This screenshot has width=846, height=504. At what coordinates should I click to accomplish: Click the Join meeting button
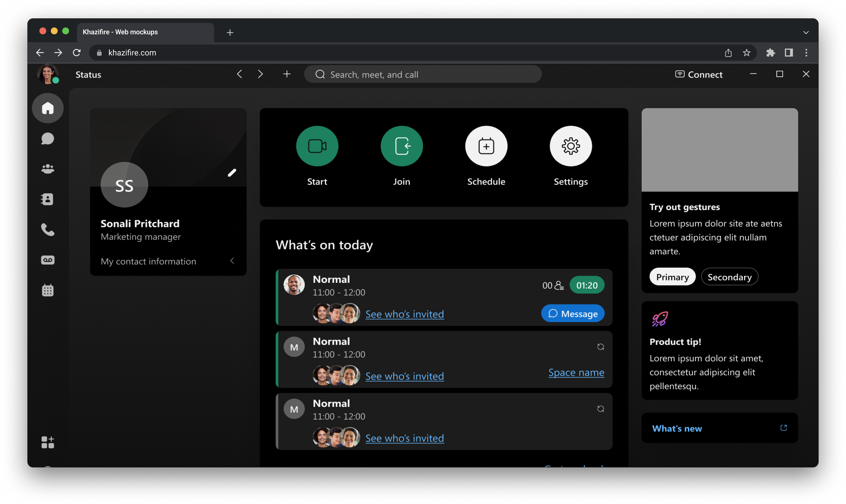click(402, 146)
